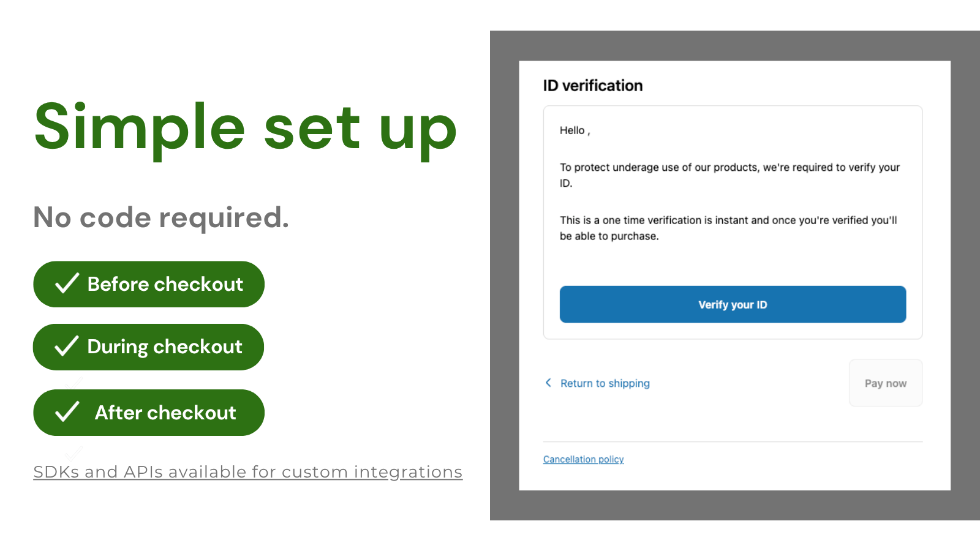
Task: Click the blue Verify your ID button
Action: click(x=733, y=304)
